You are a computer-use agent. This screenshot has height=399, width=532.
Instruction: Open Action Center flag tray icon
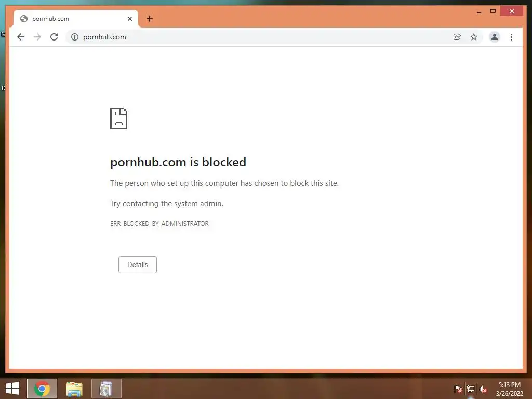tap(458, 389)
